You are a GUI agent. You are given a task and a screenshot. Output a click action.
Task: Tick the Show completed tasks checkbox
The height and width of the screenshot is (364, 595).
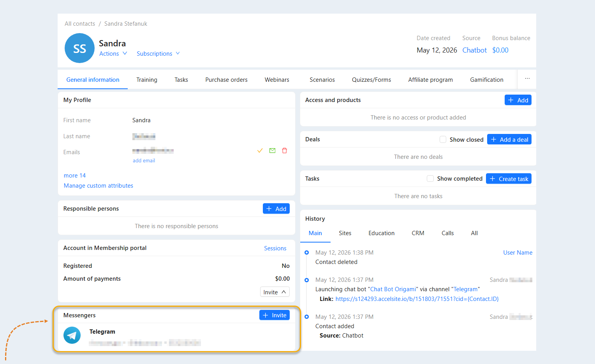click(430, 179)
